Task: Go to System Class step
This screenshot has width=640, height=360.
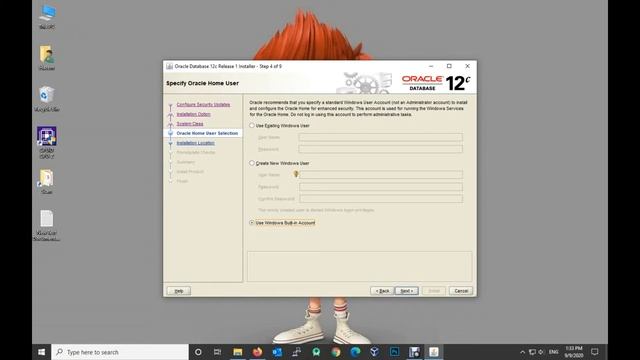Action: pyautogui.click(x=190, y=124)
